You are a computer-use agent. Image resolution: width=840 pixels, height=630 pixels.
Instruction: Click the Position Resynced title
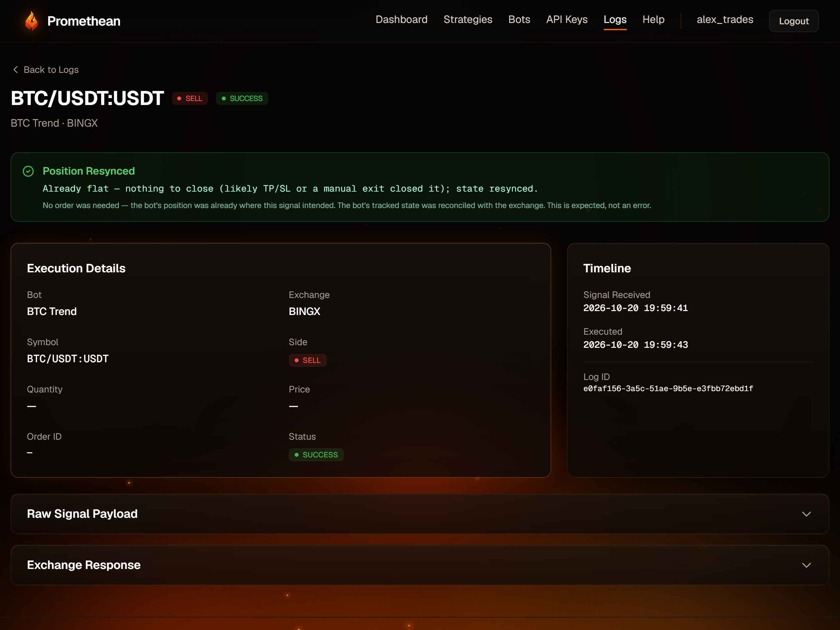[89, 171]
